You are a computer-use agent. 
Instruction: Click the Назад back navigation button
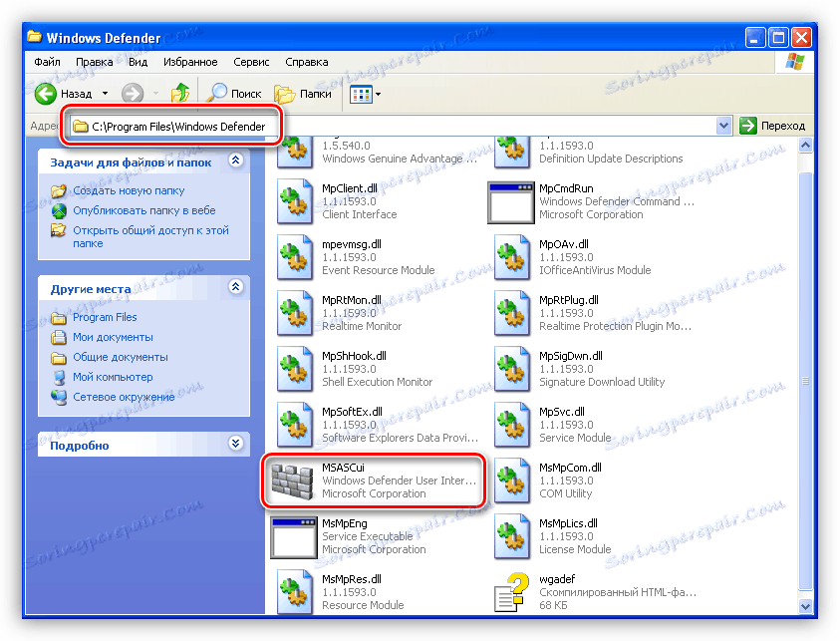[47, 92]
